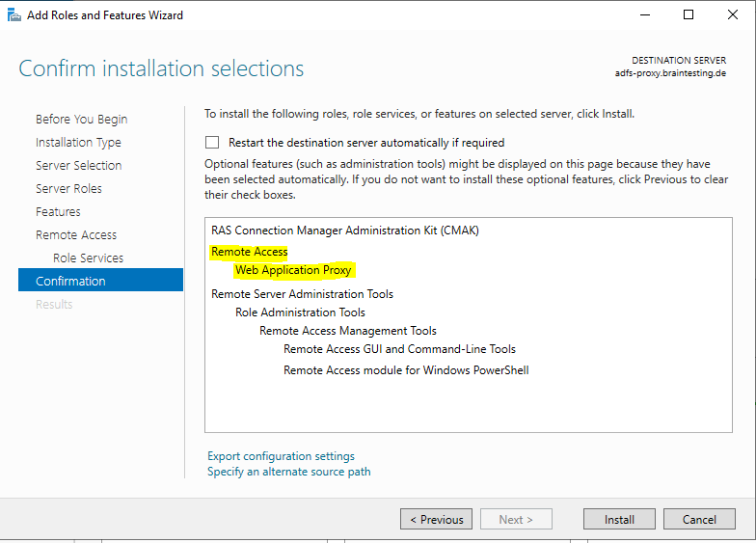
Task: Select Remote Server Administration Tools entry
Action: tap(303, 294)
